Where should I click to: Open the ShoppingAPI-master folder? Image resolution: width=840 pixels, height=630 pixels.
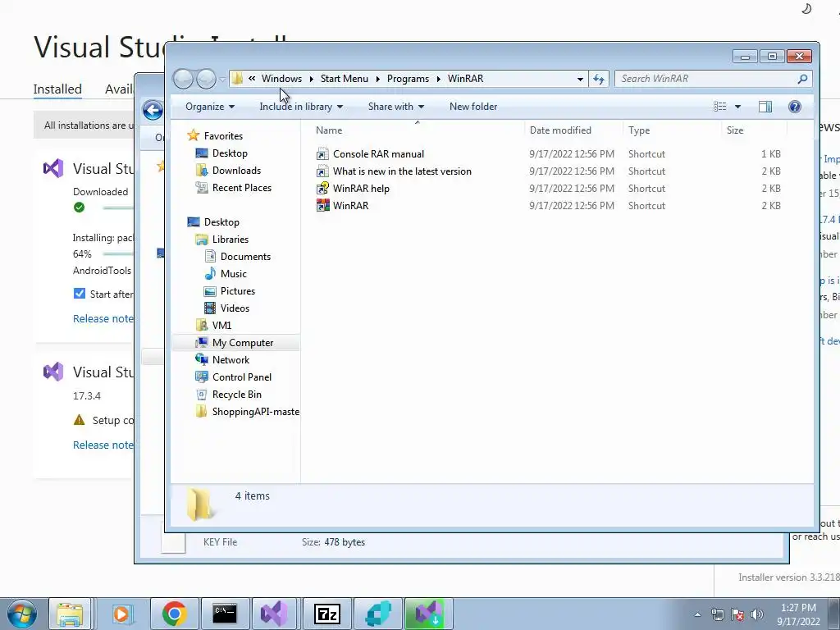pyautogui.click(x=256, y=412)
